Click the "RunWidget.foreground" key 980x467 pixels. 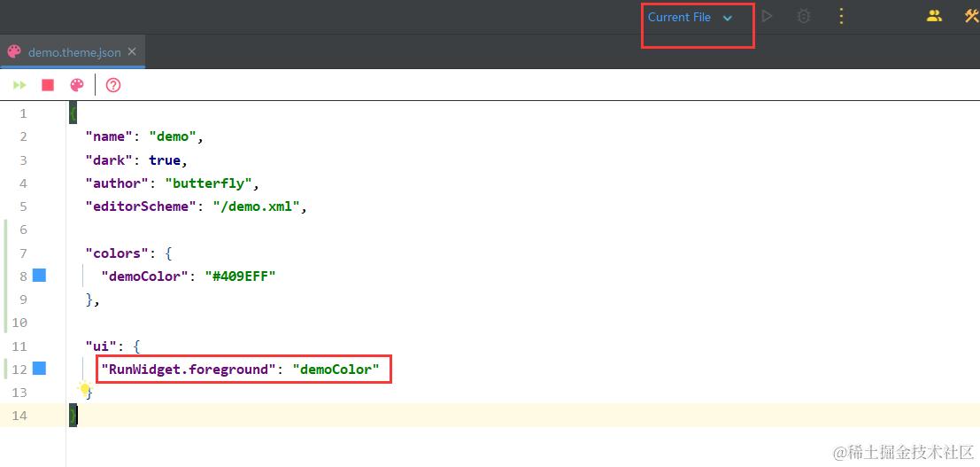(x=189, y=370)
